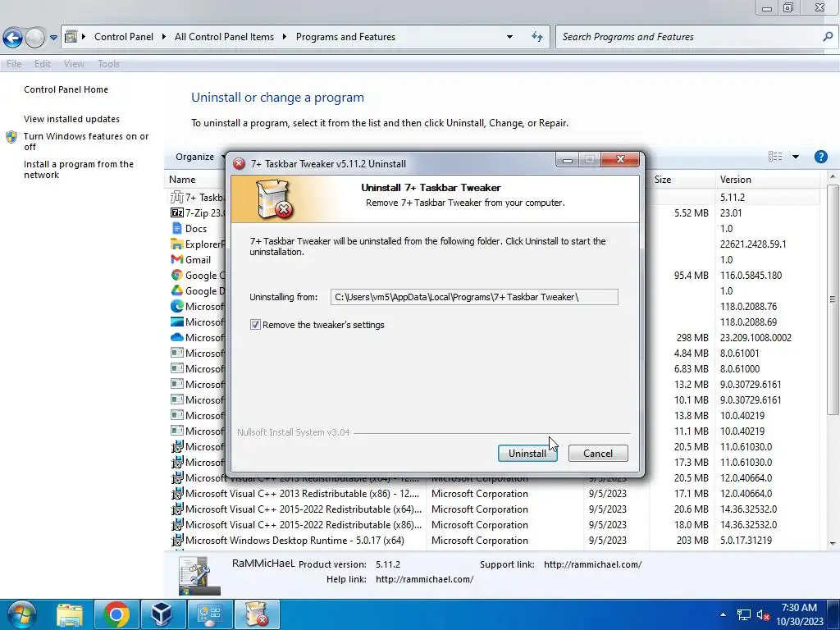Image resolution: width=840 pixels, height=630 pixels.
Task: Open the View menu
Action: (x=74, y=64)
